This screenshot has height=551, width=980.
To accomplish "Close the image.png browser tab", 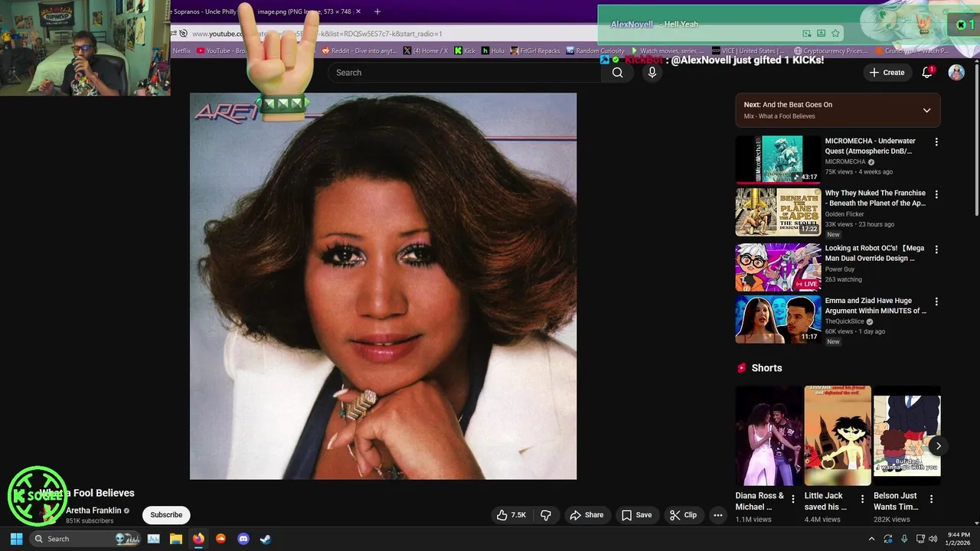I will (358, 11).
